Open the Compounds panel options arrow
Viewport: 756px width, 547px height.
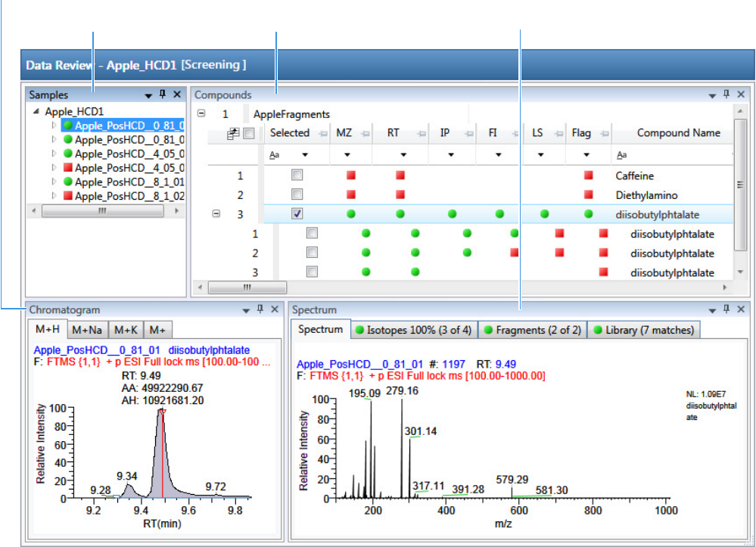712,96
